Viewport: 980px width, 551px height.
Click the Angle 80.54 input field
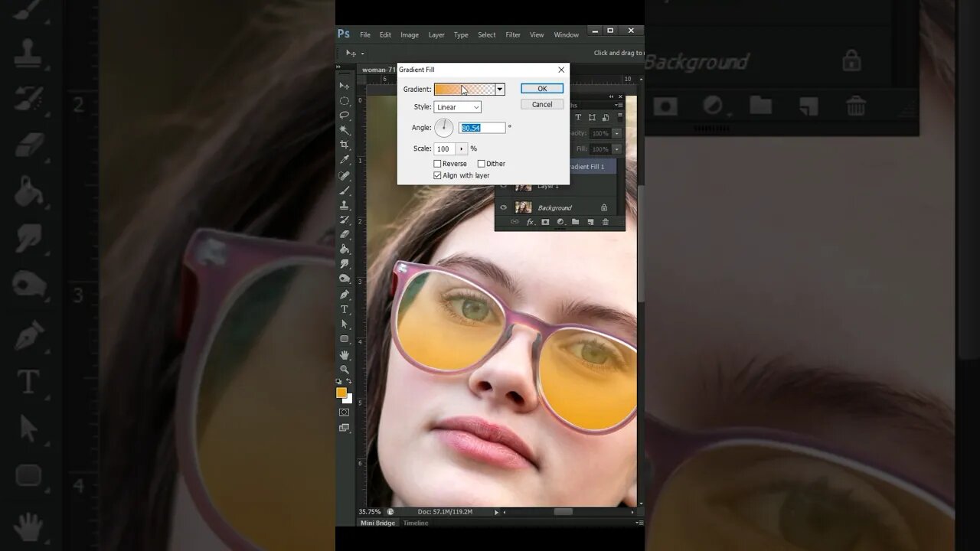pos(482,128)
